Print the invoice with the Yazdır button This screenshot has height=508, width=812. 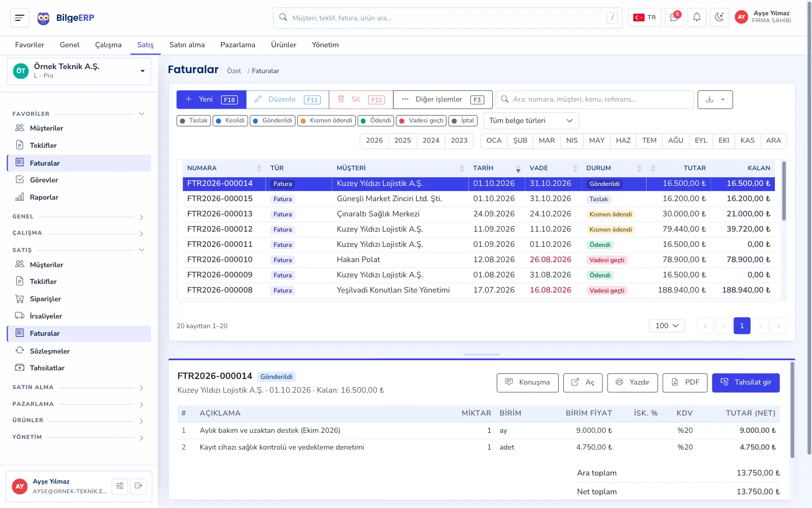click(x=632, y=383)
